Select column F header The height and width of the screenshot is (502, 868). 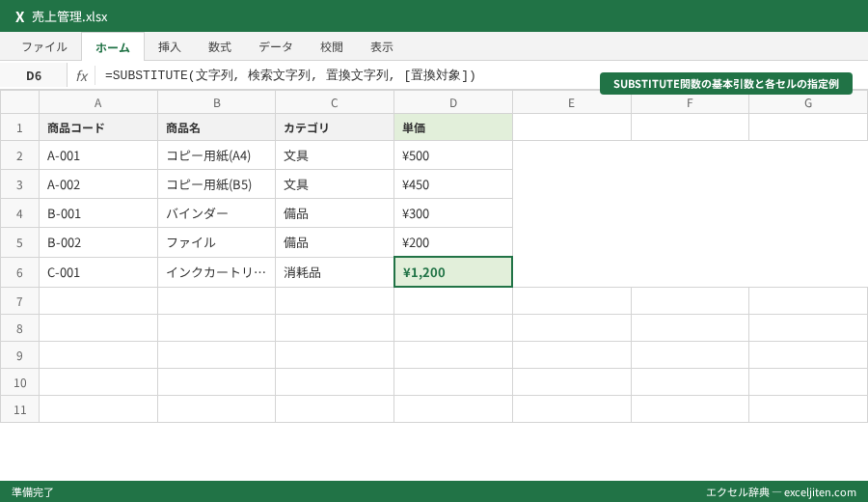(690, 102)
